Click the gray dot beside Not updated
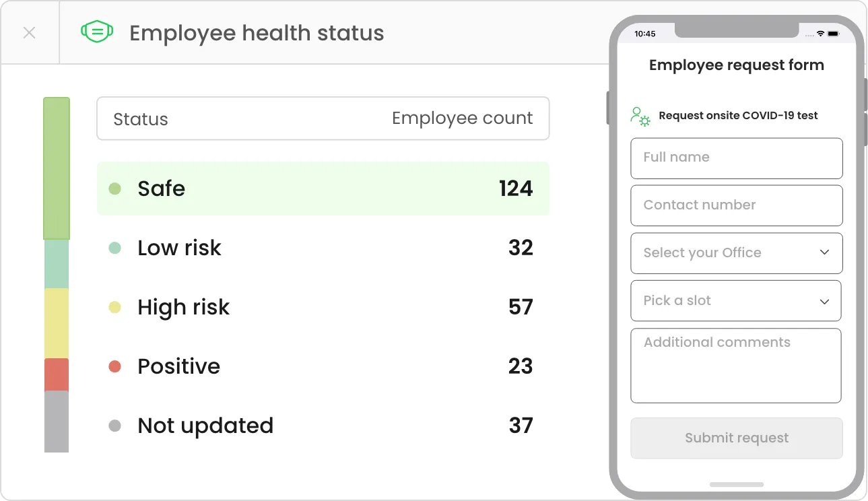The image size is (868, 501). tap(114, 426)
